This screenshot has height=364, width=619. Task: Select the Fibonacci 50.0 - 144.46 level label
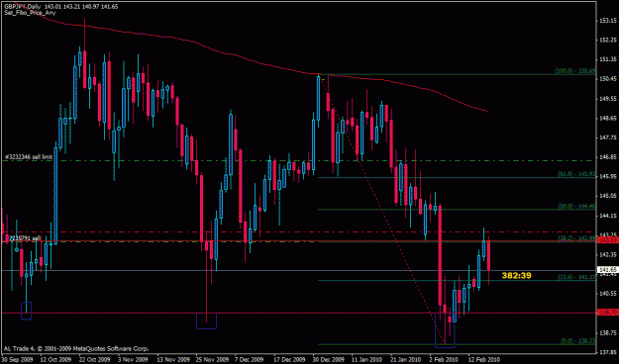[576, 206]
